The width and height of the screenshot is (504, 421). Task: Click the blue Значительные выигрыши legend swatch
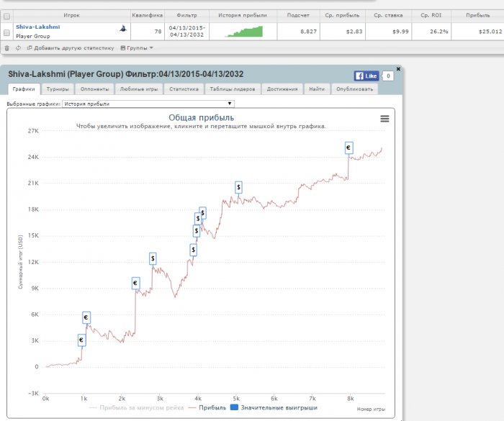pyautogui.click(x=233, y=407)
